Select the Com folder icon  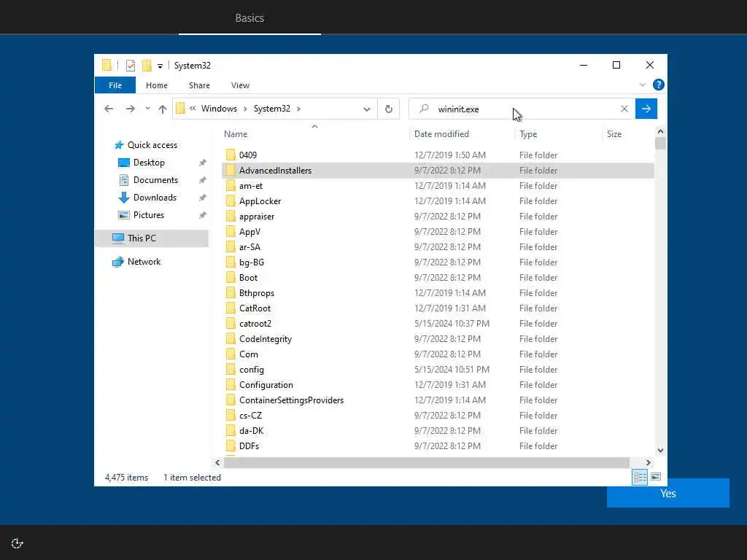tap(231, 354)
